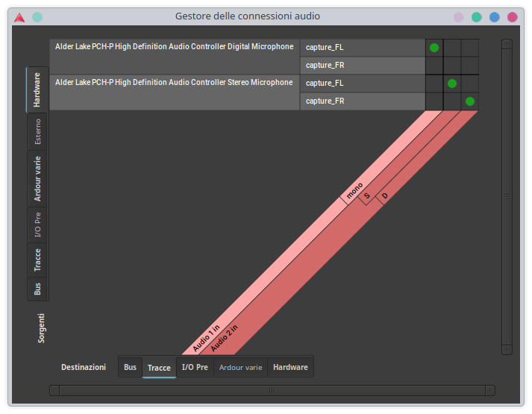Image resolution: width=532 pixels, height=414 pixels.
Task: Open the Bus destinations tab
Action: tap(130, 367)
